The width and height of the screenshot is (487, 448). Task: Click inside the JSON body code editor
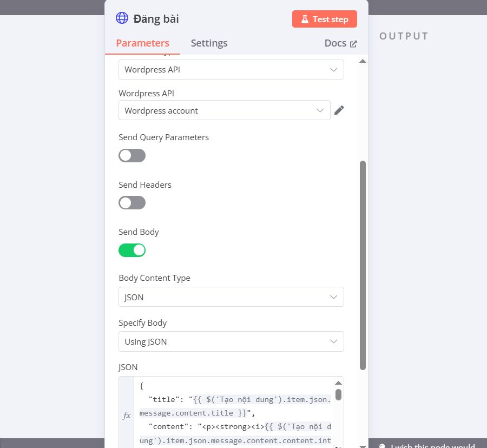(235, 413)
